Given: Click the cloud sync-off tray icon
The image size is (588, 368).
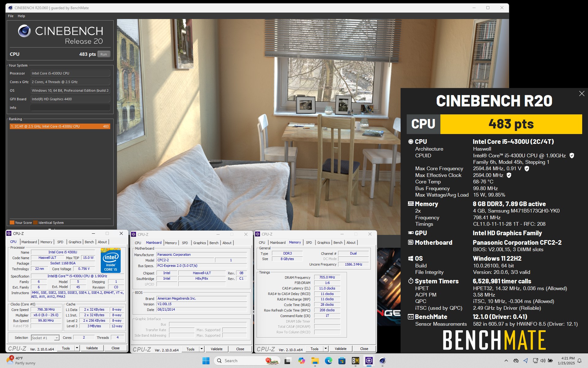Looking at the screenshot, I should point(516,361).
